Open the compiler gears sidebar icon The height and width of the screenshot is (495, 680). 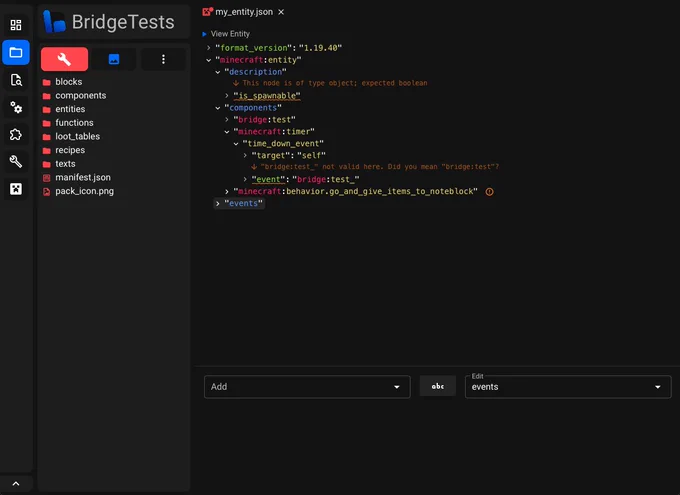point(16,107)
